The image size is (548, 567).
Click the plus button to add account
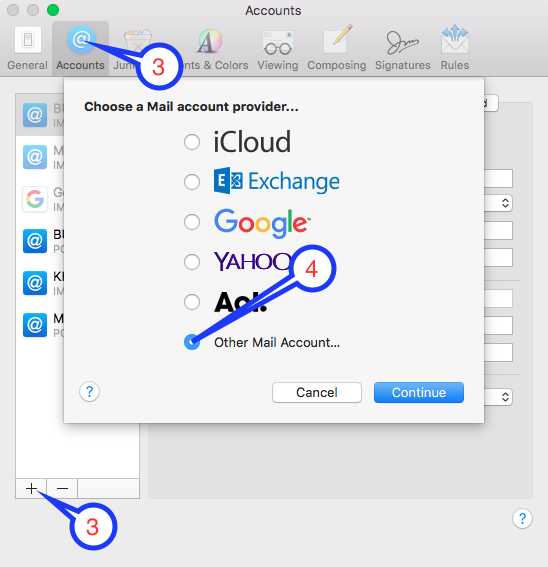click(x=31, y=489)
